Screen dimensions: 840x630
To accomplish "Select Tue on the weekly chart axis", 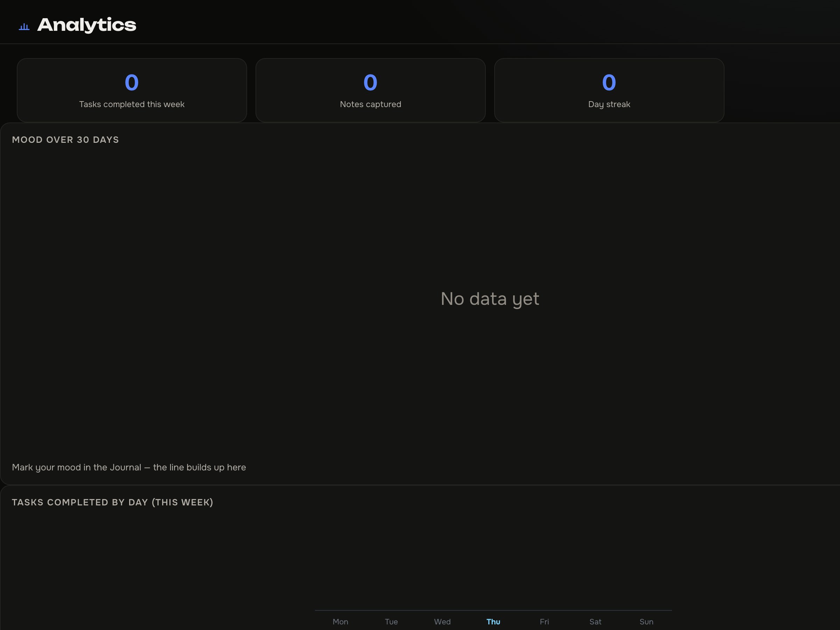I will [391, 622].
